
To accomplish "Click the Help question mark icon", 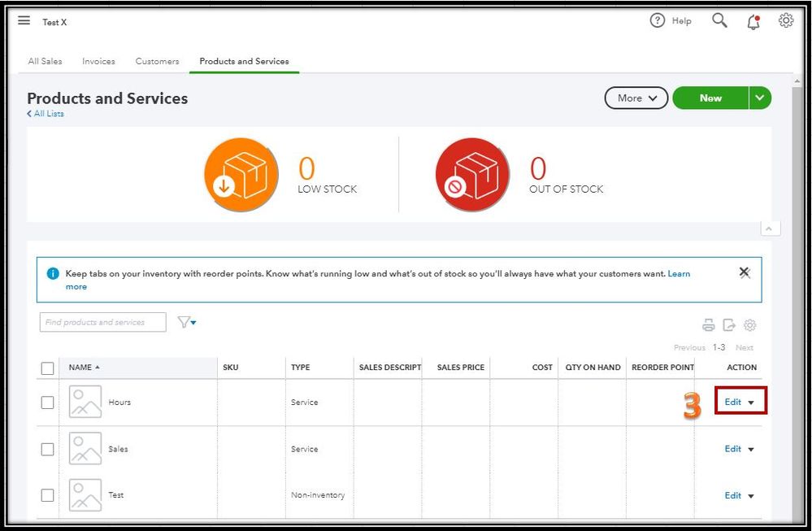I will point(658,21).
